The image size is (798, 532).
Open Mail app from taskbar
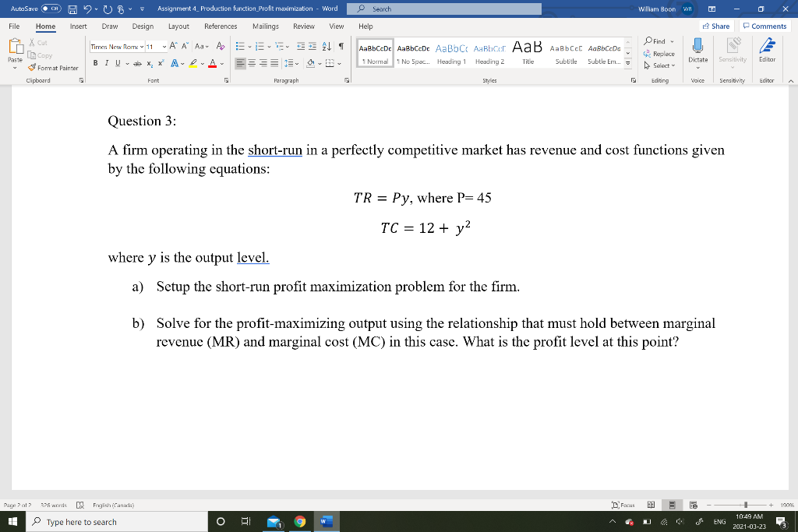[x=274, y=521]
